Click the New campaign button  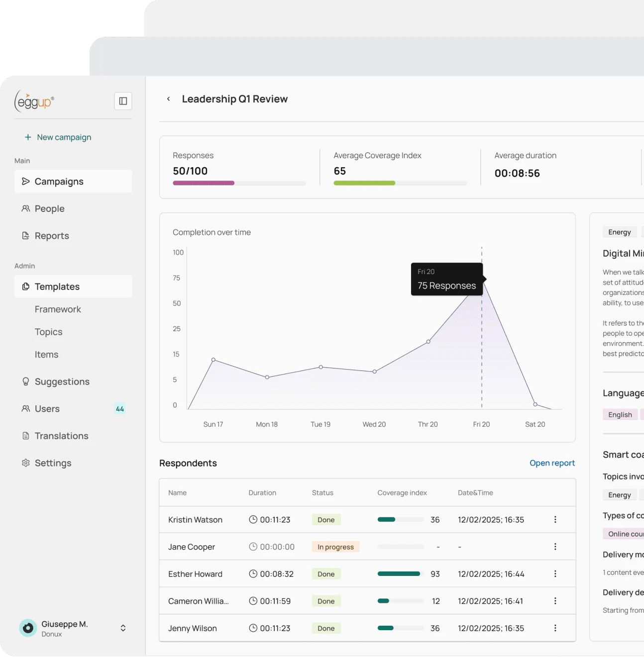(x=58, y=137)
